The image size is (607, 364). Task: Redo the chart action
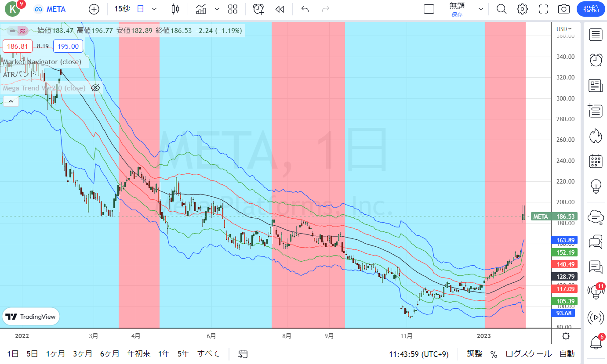coord(326,9)
